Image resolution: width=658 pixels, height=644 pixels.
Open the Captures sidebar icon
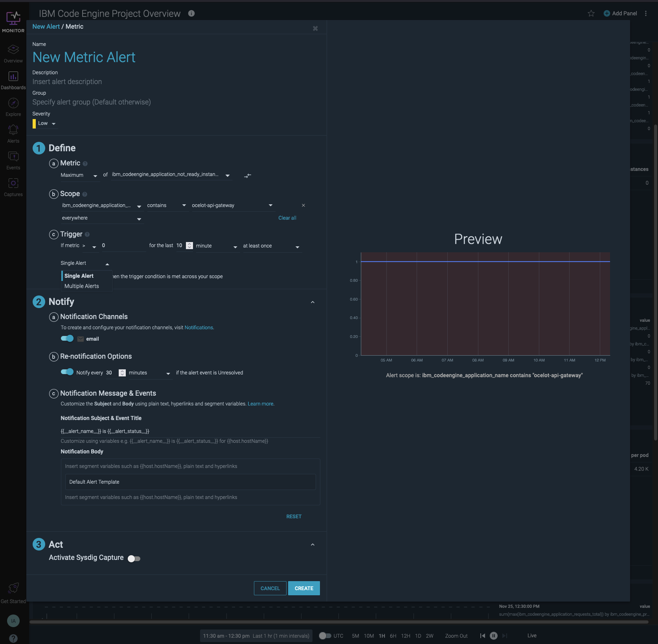click(x=13, y=183)
